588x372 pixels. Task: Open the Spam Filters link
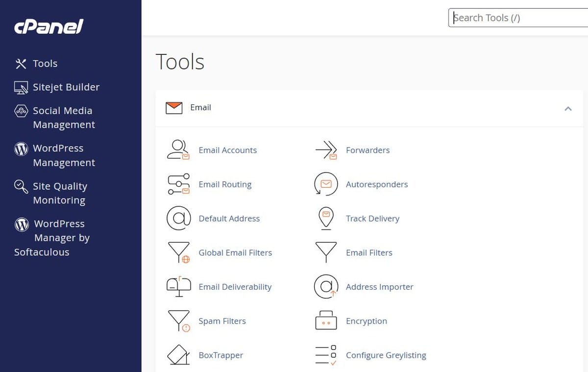click(x=222, y=322)
